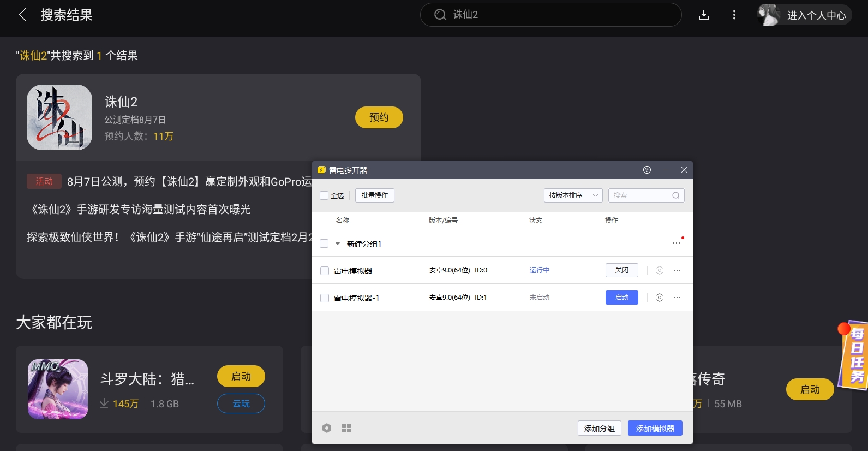Open settings icon for 雷电模拟器-1
This screenshot has height=451, width=868.
click(660, 298)
